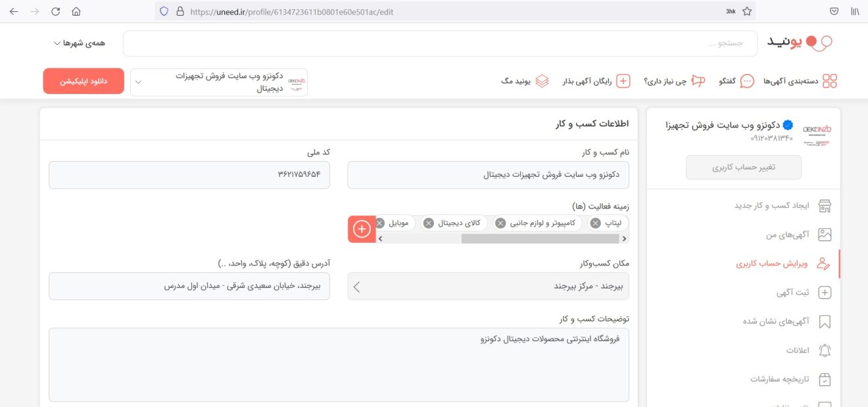
Task: Click the تغییر حساب کاربری button
Action: click(x=744, y=167)
